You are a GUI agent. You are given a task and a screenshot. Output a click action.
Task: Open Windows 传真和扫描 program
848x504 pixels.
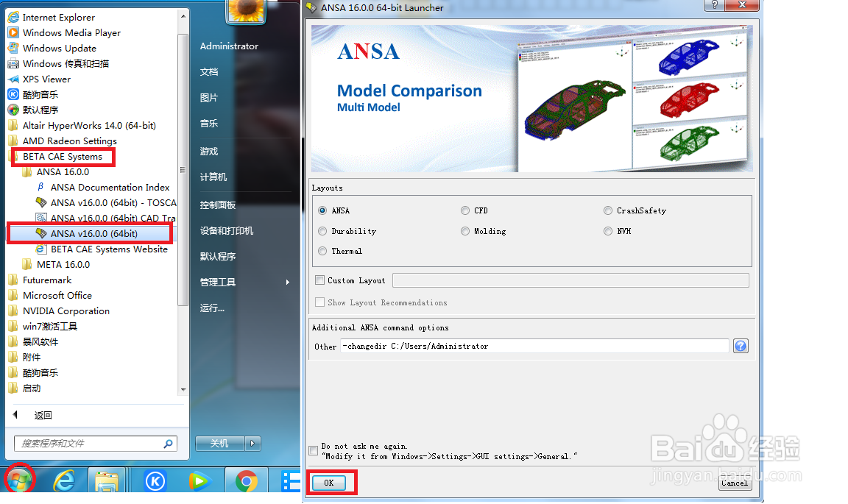click(58, 64)
